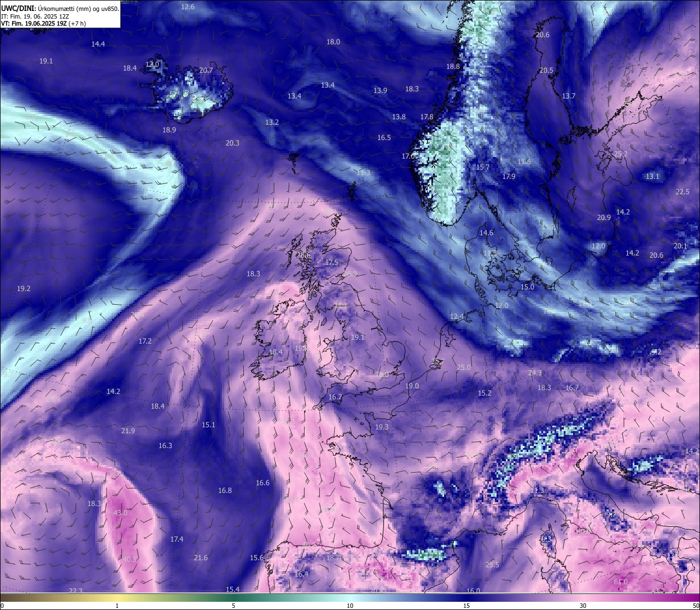
Task: Click the 19.0 value label
Action: pos(412,386)
